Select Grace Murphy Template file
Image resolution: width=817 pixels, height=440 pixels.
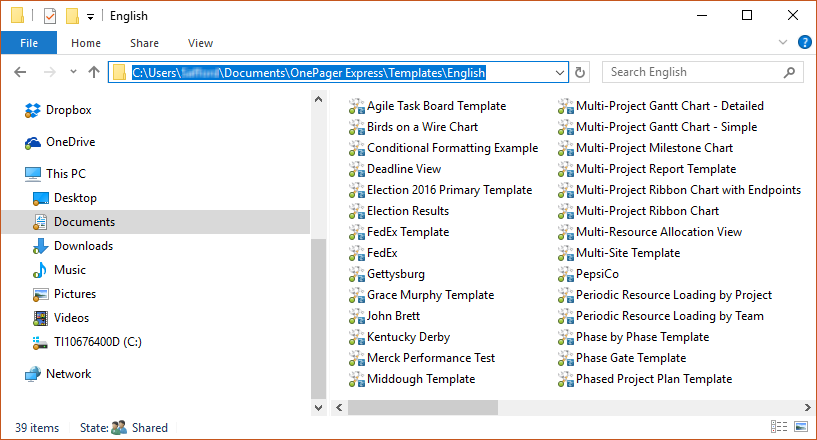[422, 295]
